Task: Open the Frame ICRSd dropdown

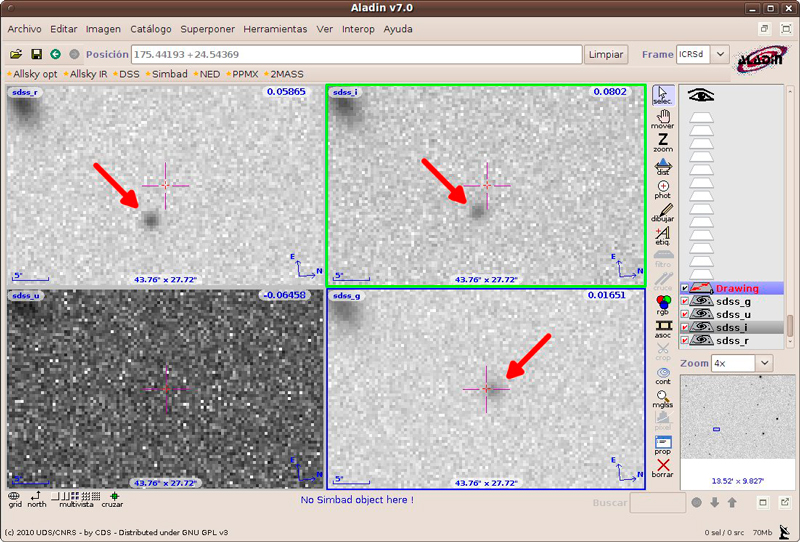Action: 720,54
